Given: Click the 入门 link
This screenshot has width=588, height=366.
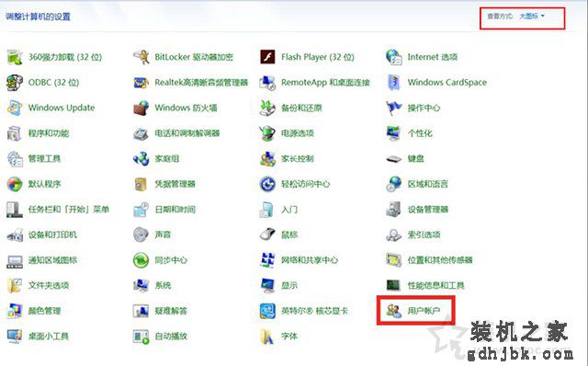Looking at the screenshot, I should click(289, 210).
